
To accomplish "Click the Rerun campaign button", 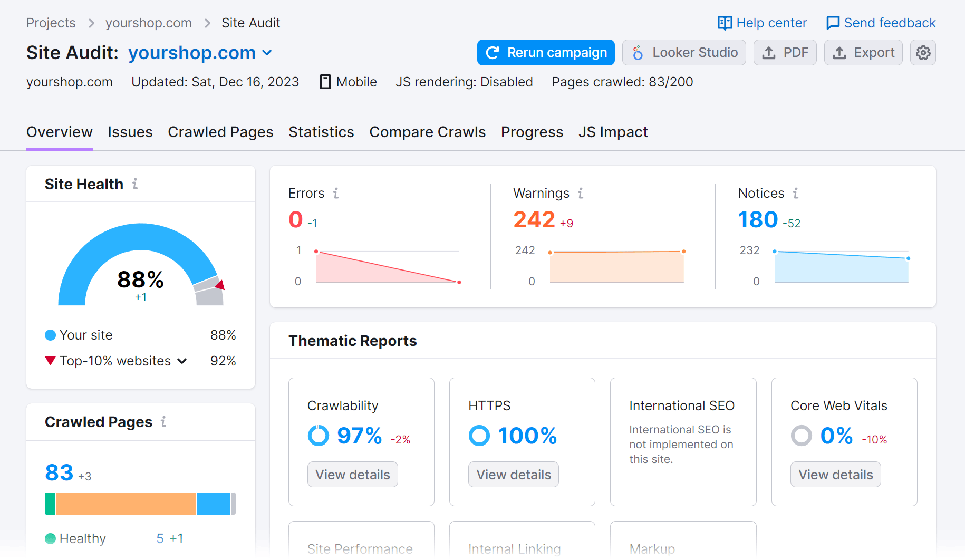I will click(x=545, y=52).
